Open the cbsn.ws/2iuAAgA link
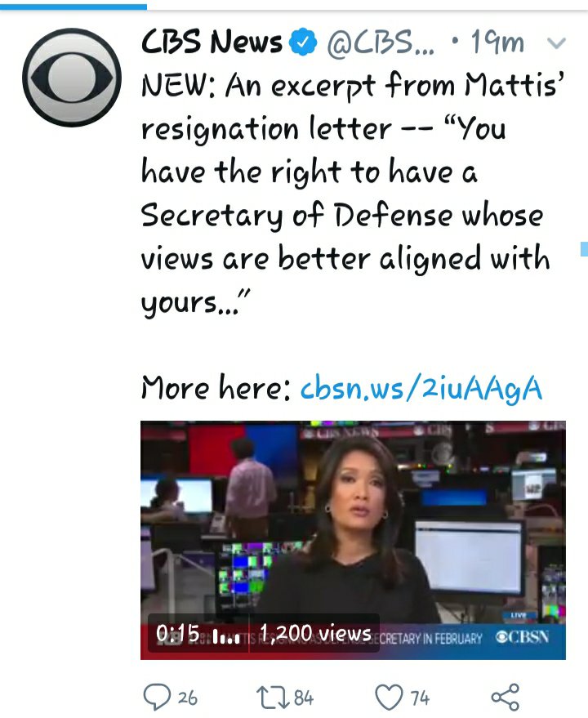Viewport: 588px width, 718px height. tap(421, 388)
